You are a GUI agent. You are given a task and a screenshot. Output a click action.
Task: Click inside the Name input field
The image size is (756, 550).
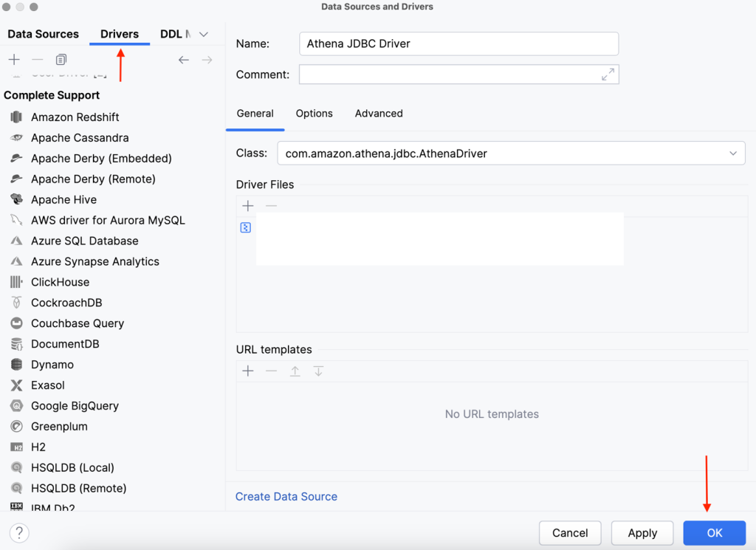[x=458, y=44]
